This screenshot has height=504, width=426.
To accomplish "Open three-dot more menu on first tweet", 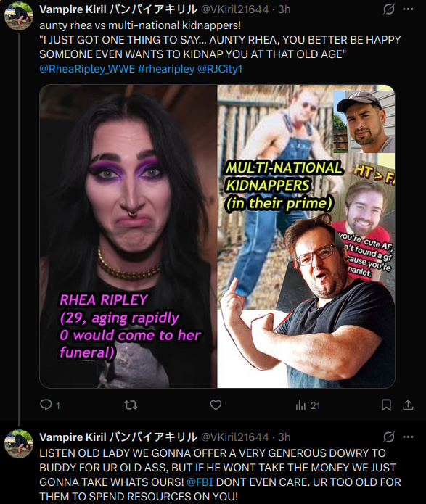I will click(408, 9).
